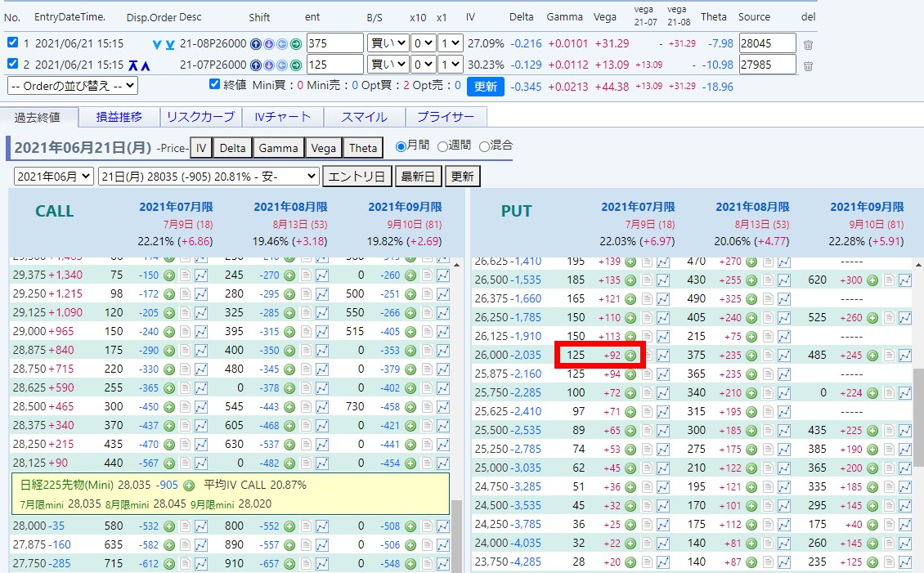Select the 週間 radio button
The width and height of the screenshot is (924, 573).
click(x=442, y=146)
